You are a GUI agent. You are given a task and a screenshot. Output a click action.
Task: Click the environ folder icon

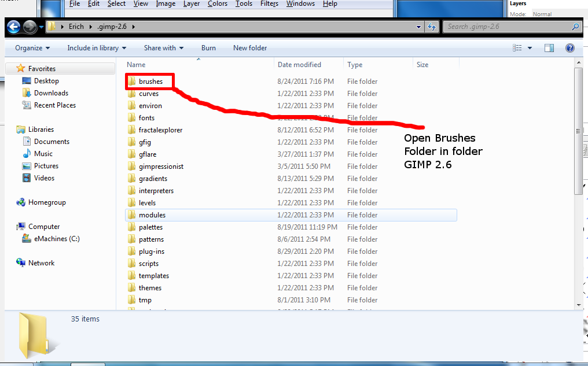click(x=131, y=106)
